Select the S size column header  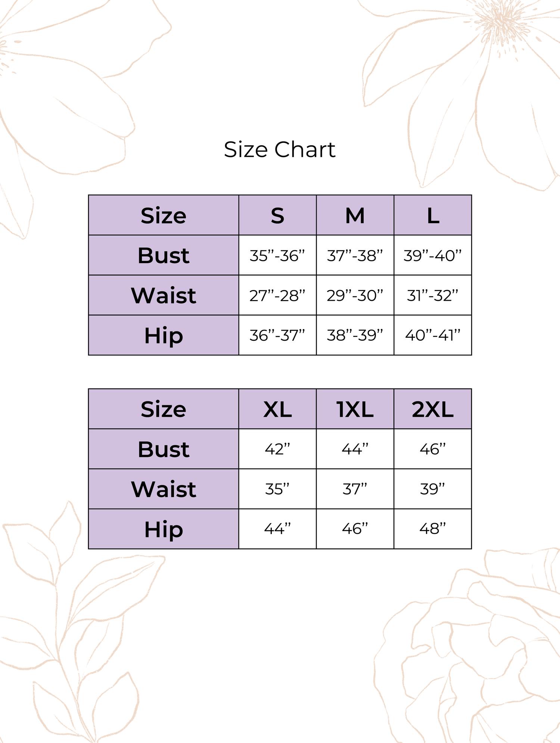click(277, 215)
